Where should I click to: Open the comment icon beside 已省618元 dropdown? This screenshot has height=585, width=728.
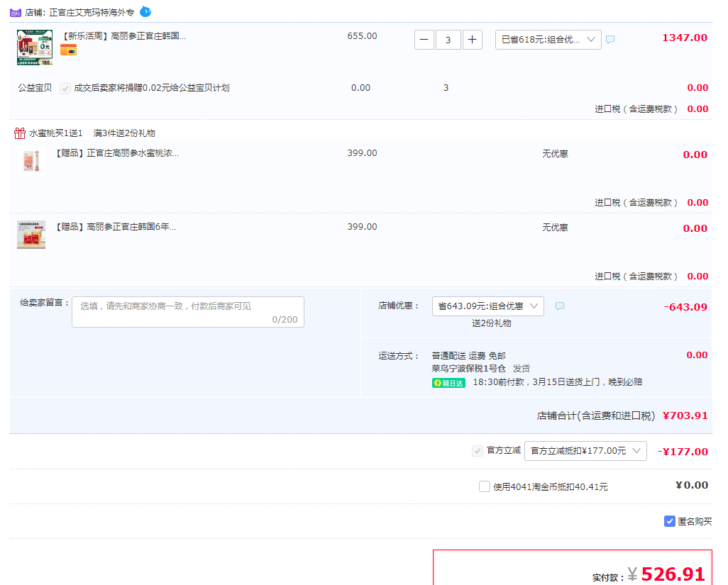(610, 40)
